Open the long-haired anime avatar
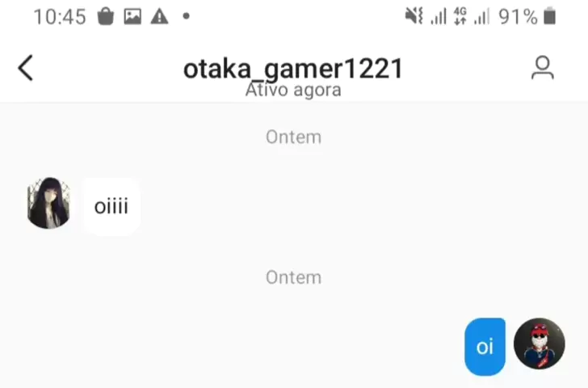This screenshot has width=588, height=388. click(48, 203)
